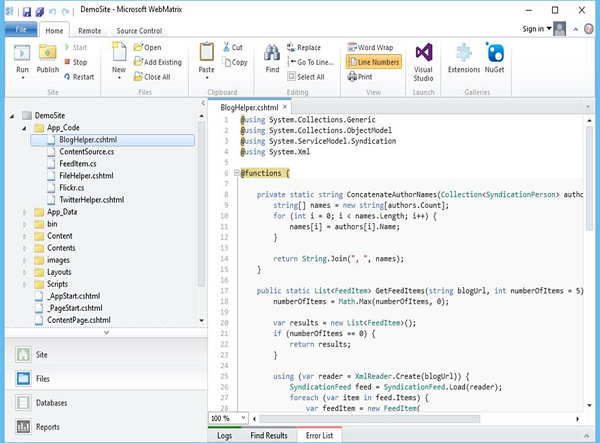
Task: Click the Restart site button
Action: coord(82,76)
